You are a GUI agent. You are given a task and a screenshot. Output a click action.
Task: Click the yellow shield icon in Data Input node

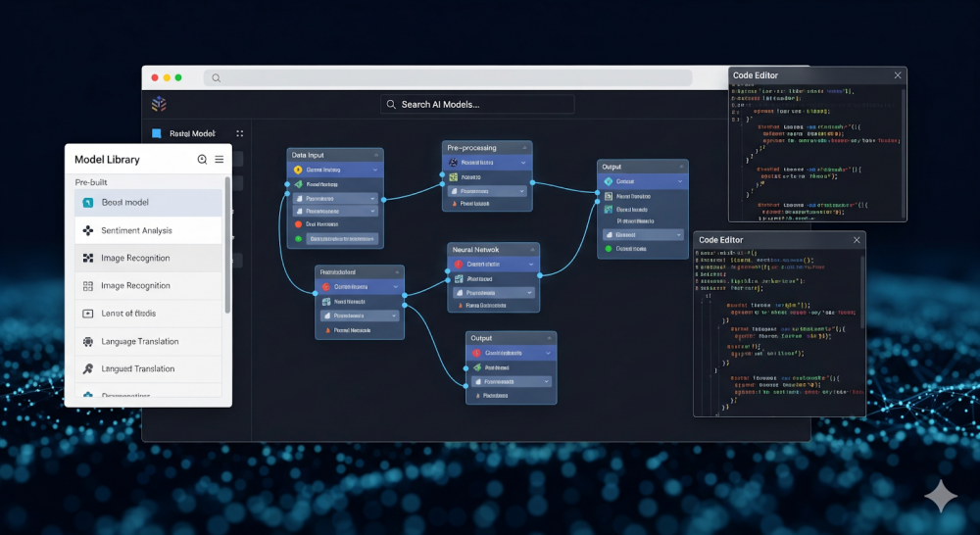coord(298,170)
